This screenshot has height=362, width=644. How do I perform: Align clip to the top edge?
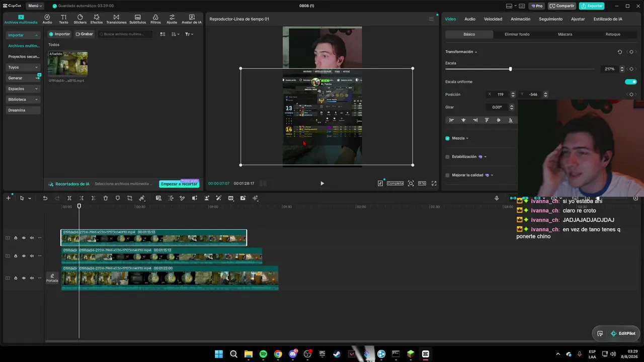tap(487, 120)
